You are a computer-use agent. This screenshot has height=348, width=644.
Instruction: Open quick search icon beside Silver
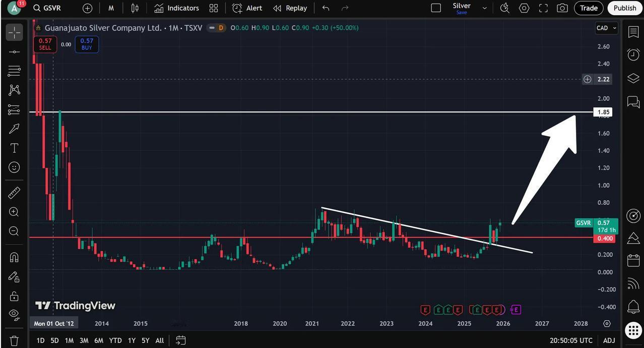click(504, 8)
